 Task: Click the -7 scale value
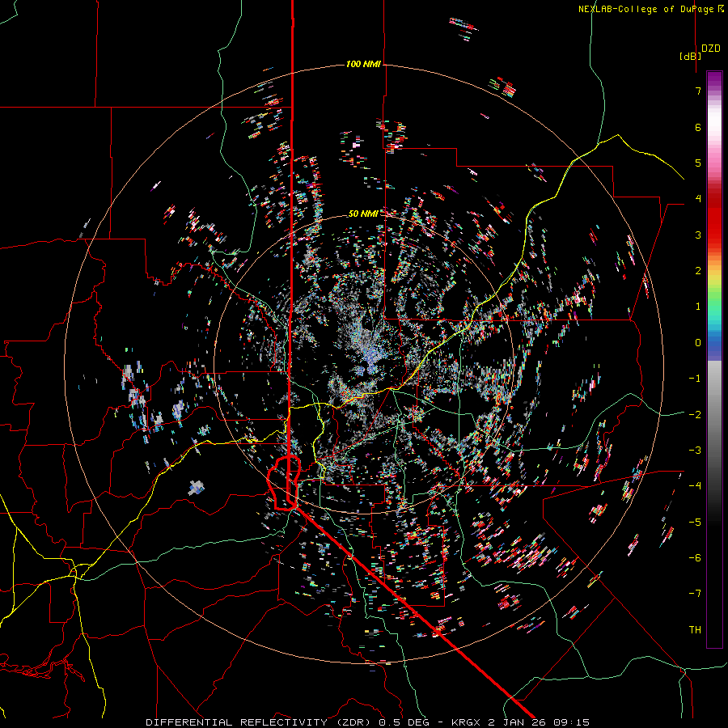click(695, 594)
